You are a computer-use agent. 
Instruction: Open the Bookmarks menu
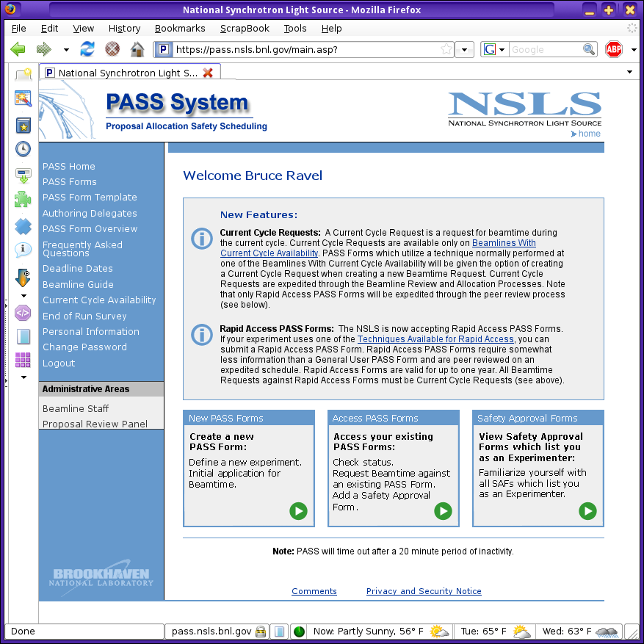pos(180,29)
